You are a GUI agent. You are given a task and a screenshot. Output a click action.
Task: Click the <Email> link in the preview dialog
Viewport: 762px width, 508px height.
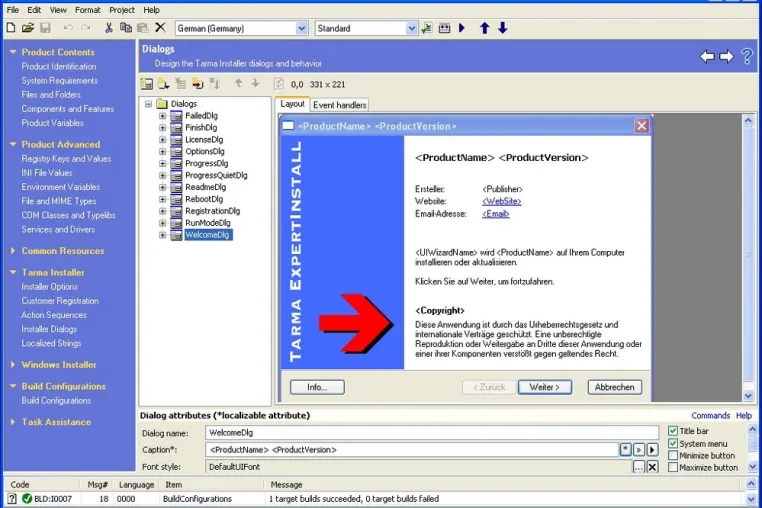pyautogui.click(x=496, y=214)
